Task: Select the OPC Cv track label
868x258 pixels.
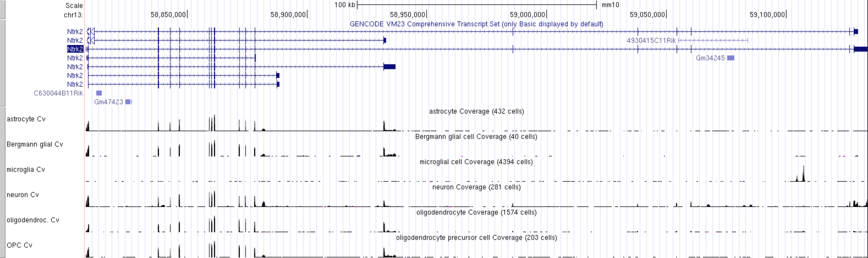Action: coord(19,245)
